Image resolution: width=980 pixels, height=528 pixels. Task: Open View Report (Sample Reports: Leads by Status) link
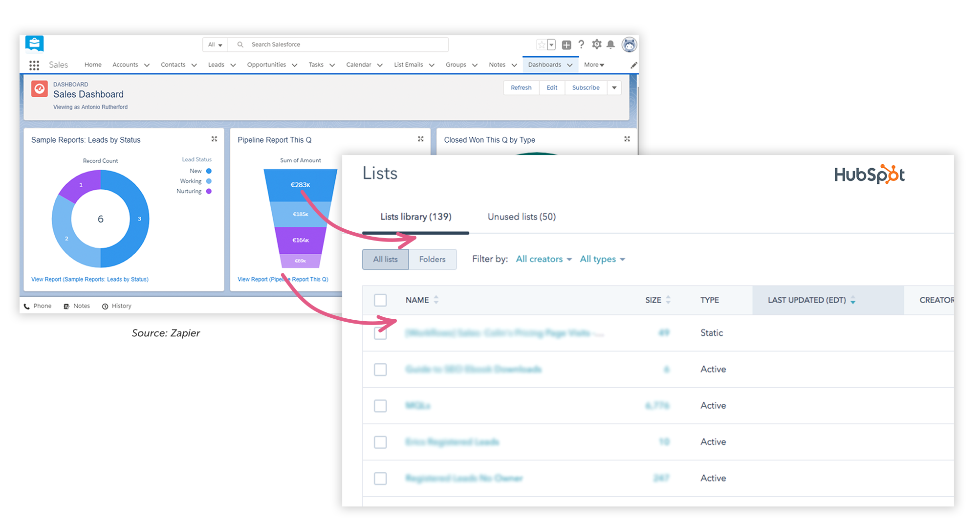pos(90,279)
